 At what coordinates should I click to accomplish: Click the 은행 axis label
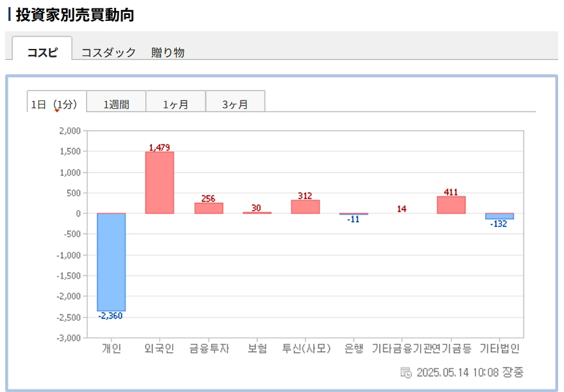(x=354, y=349)
